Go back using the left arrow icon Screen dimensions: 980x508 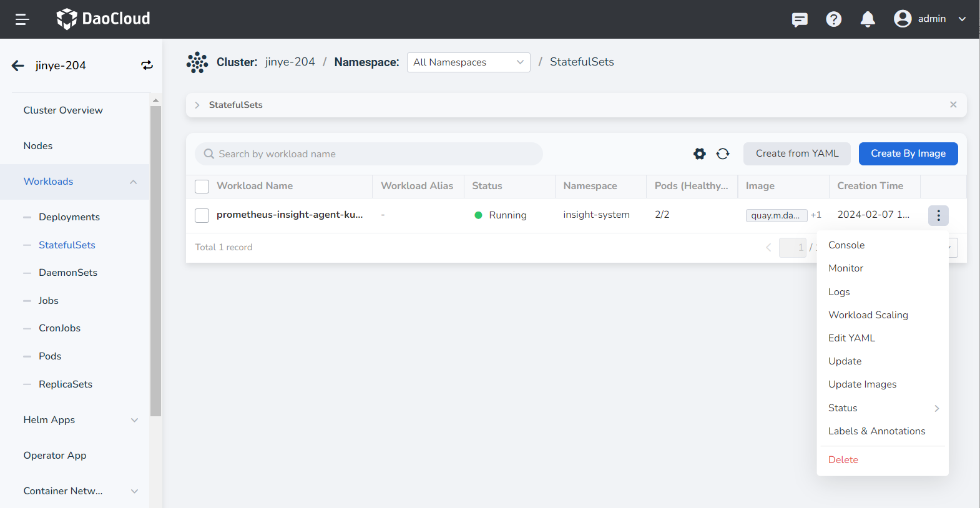[x=18, y=66]
